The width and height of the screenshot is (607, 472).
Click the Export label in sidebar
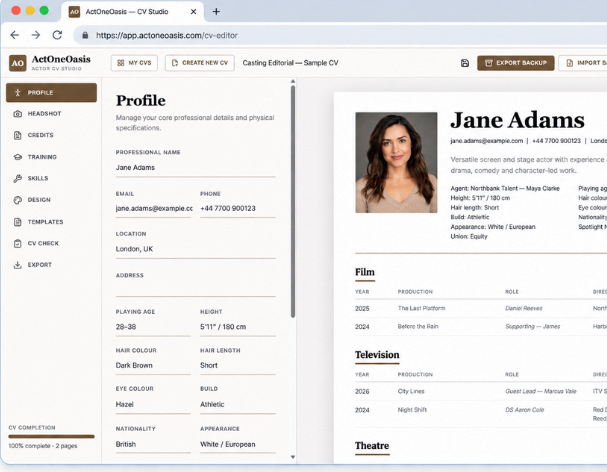39,265
